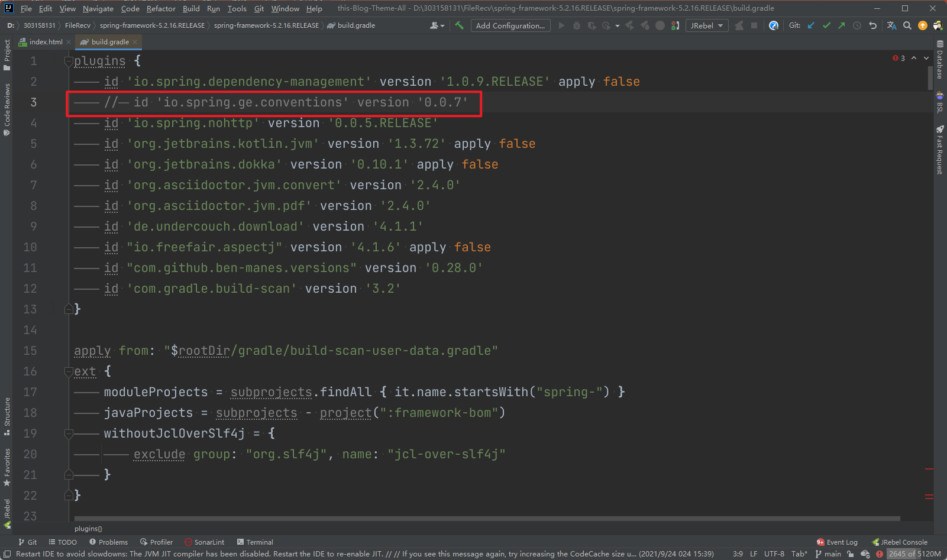Image resolution: width=947 pixels, height=560 pixels.
Task: Click the memory indicator 2645 of 5120M
Action: (x=914, y=554)
